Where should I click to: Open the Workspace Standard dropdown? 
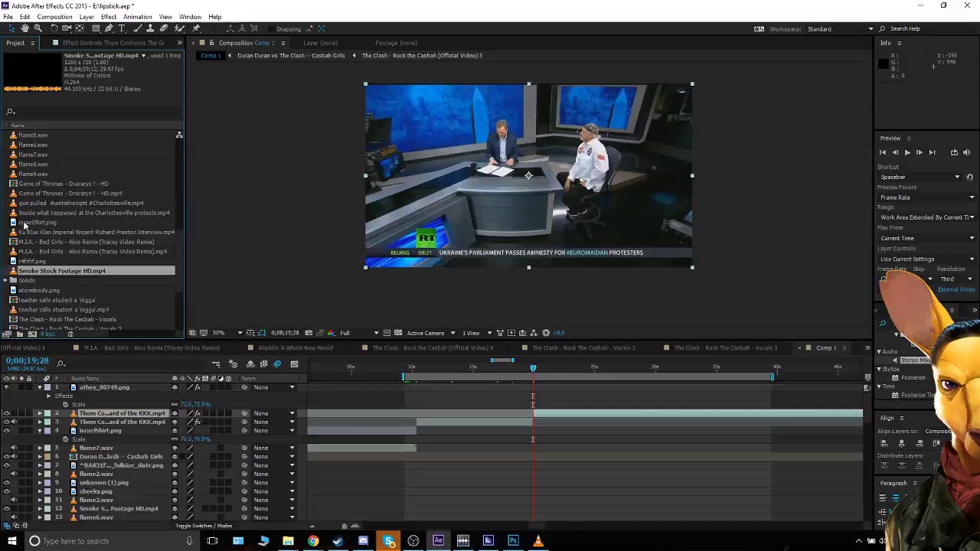tap(840, 29)
